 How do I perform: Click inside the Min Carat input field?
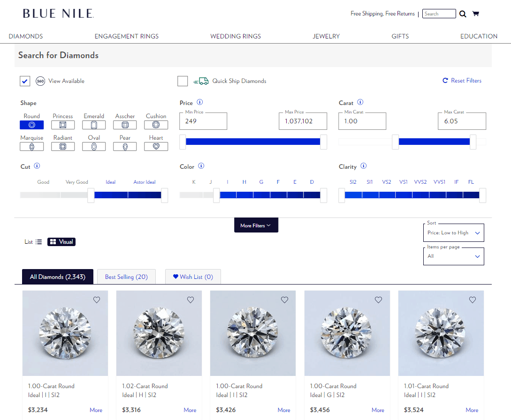[x=362, y=121]
